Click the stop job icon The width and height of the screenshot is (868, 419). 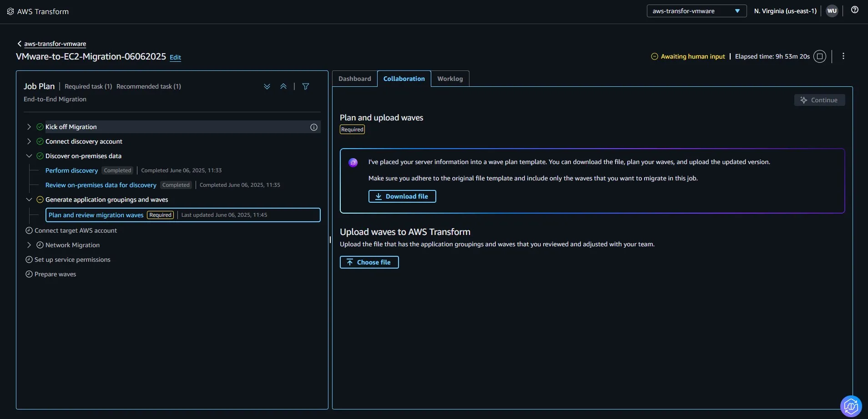(820, 56)
